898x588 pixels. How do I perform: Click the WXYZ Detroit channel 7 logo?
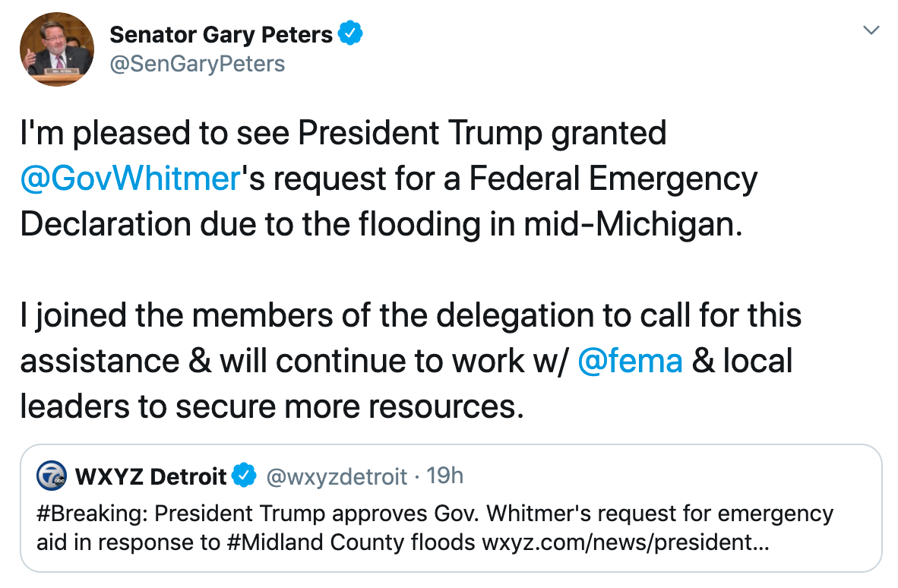click(53, 476)
